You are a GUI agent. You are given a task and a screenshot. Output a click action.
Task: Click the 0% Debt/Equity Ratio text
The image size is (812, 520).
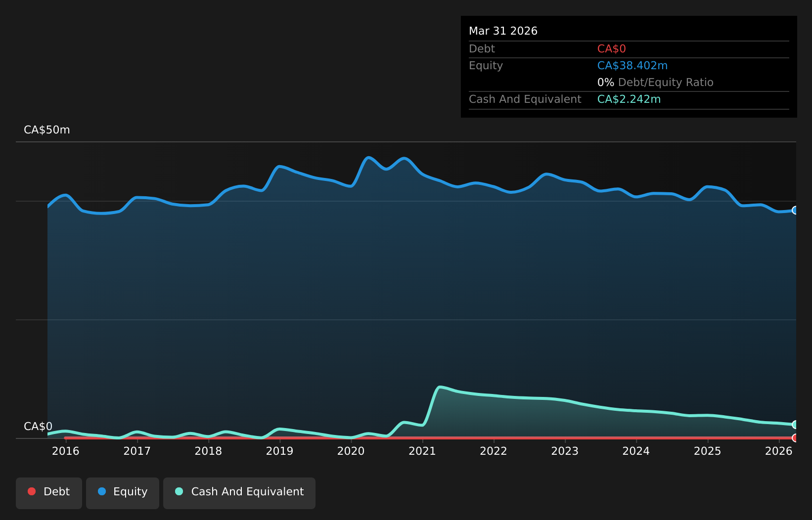(655, 83)
